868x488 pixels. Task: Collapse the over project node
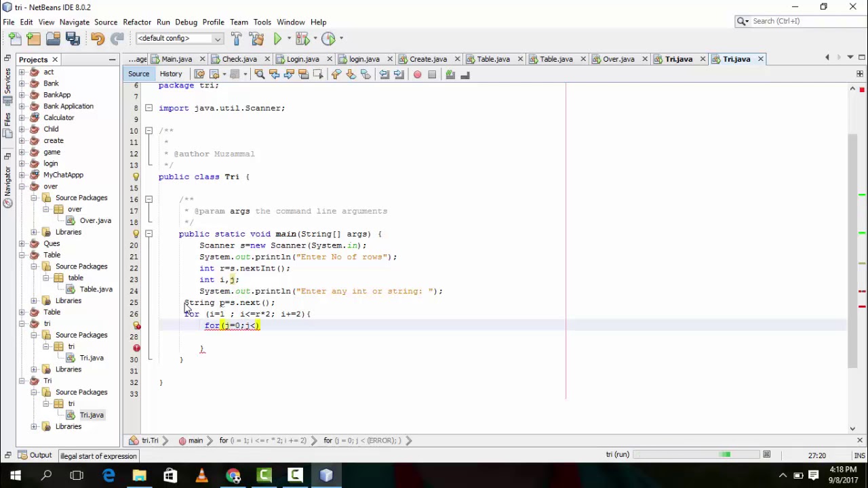pyautogui.click(x=22, y=186)
